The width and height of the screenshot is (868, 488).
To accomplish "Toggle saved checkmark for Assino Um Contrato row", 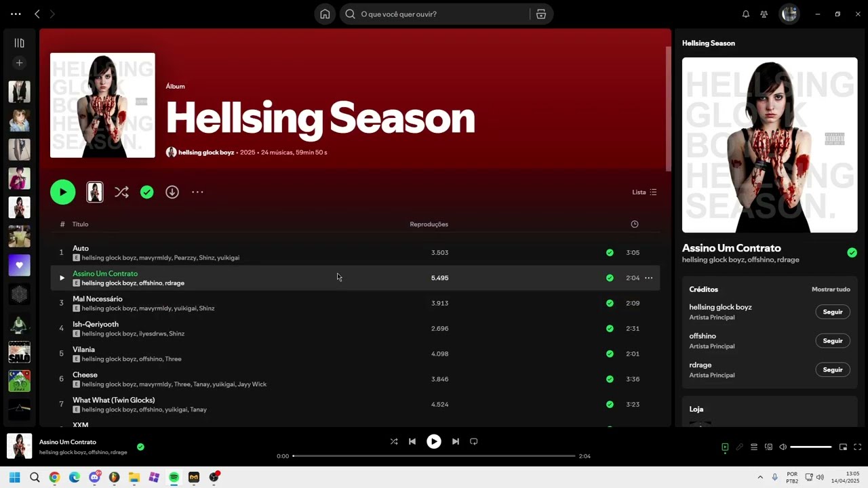I will (610, 278).
